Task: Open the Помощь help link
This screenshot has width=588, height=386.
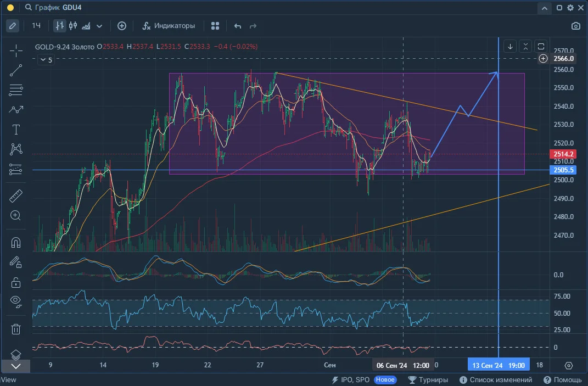Action: coord(563,380)
